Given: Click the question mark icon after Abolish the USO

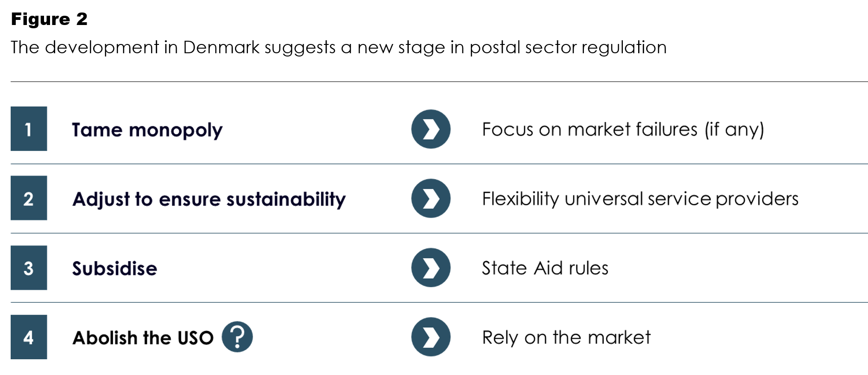Looking at the screenshot, I should tap(237, 337).
